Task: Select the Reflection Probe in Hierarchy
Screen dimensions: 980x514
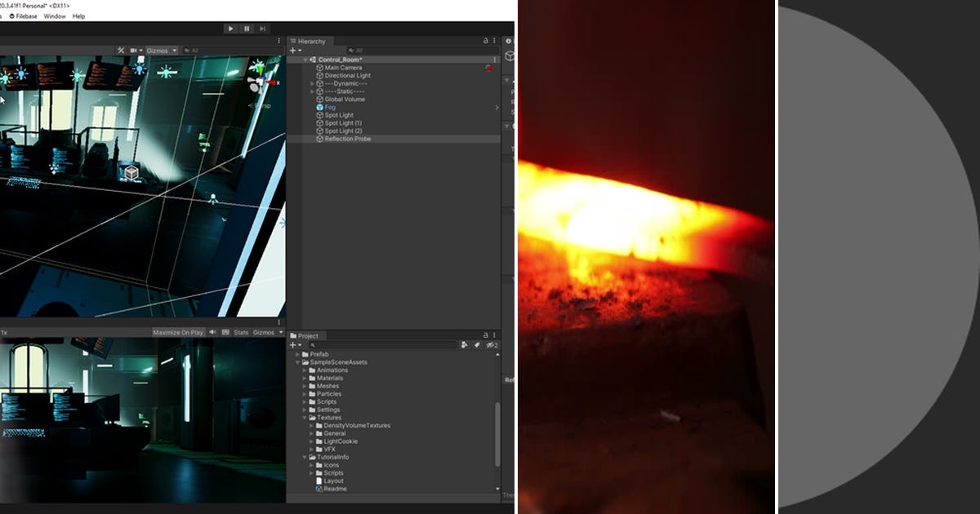Action: point(347,139)
